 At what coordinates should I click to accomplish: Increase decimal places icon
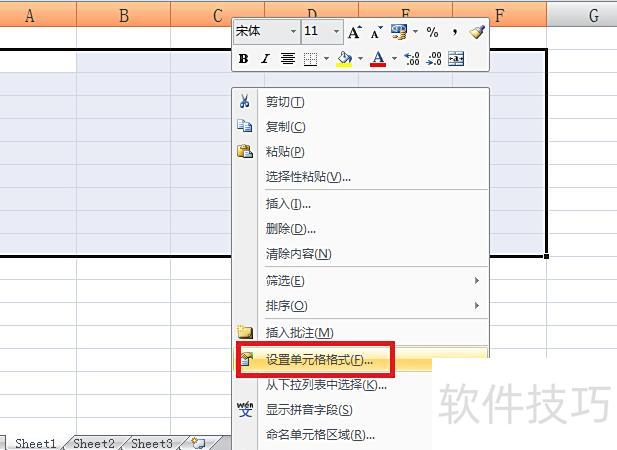pos(412,59)
